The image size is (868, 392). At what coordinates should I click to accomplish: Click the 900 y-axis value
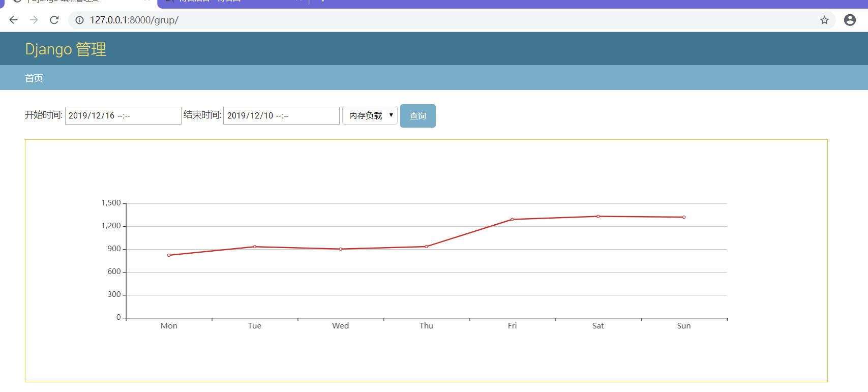(x=114, y=249)
